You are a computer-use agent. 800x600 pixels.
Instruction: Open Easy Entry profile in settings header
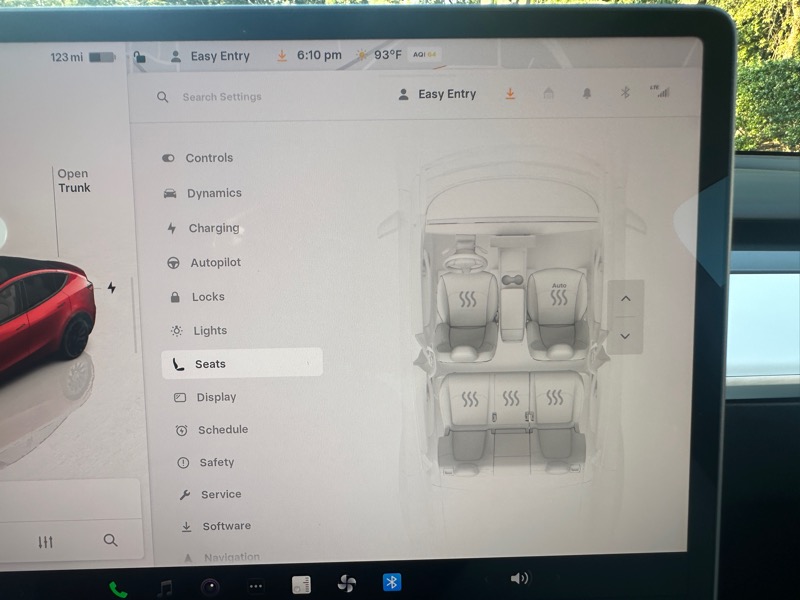[x=437, y=94]
